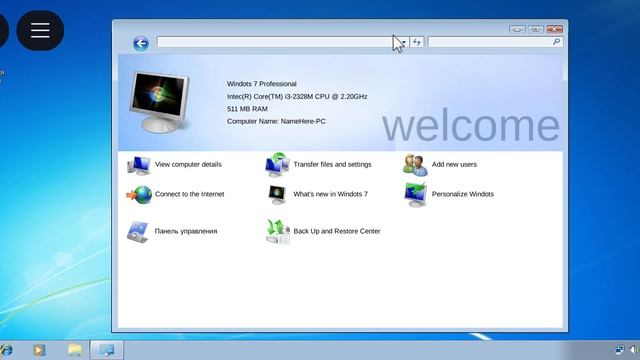Click the search magnifier icon

click(x=556, y=42)
